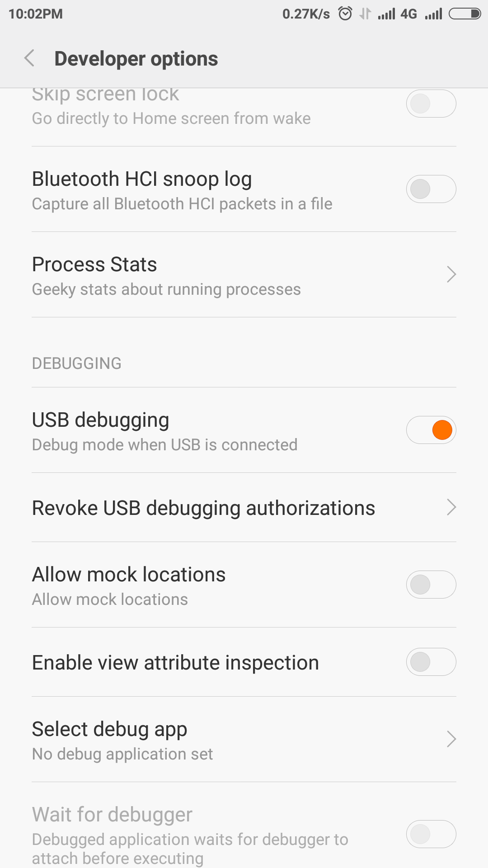Screen dimensions: 488x868
Task: Tap the back arrow icon
Action: click(30, 58)
